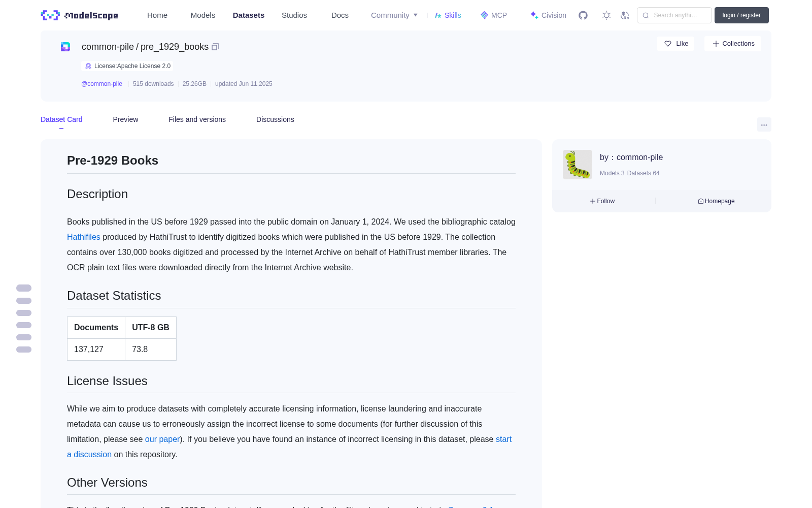Click the login / register button

(741, 15)
